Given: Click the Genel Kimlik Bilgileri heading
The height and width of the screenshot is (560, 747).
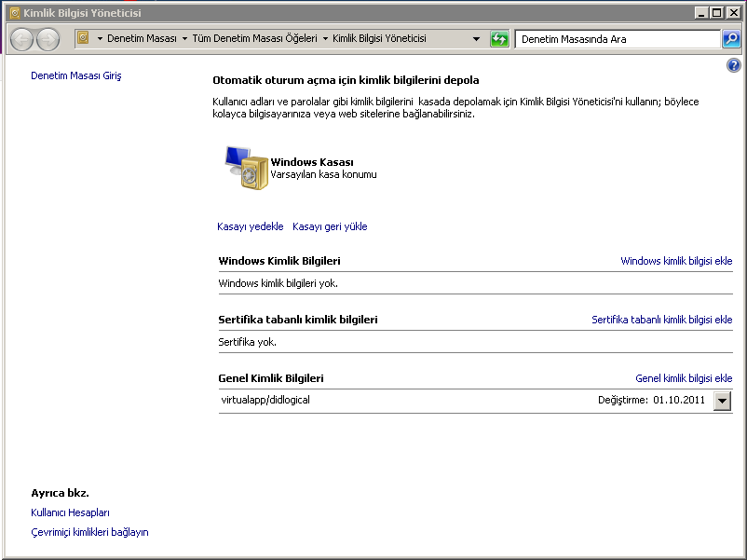Looking at the screenshot, I should pyautogui.click(x=271, y=378).
